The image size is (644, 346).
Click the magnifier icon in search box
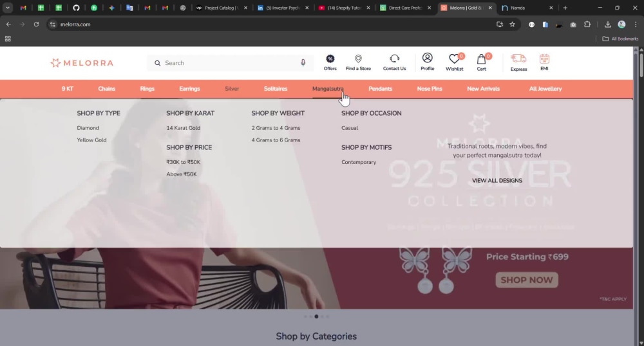157,63
